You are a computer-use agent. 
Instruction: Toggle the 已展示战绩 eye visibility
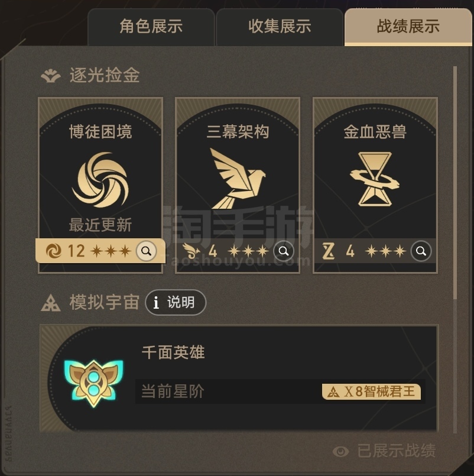click(x=341, y=451)
